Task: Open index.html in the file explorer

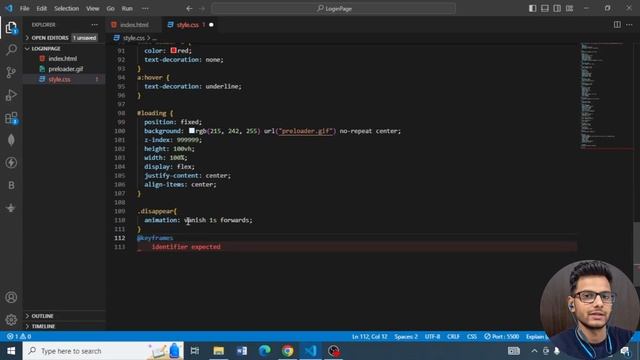Action: pyautogui.click(x=62, y=59)
